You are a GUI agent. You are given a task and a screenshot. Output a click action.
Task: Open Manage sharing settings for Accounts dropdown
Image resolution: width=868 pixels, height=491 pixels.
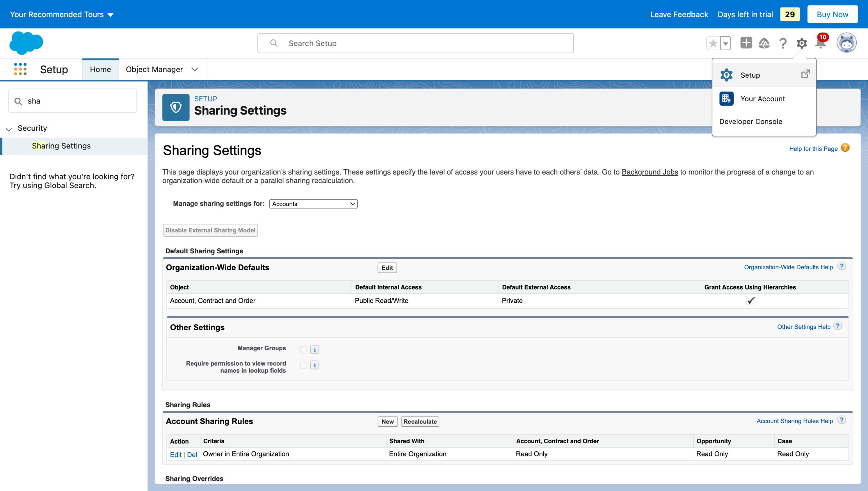click(x=313, y=204)
